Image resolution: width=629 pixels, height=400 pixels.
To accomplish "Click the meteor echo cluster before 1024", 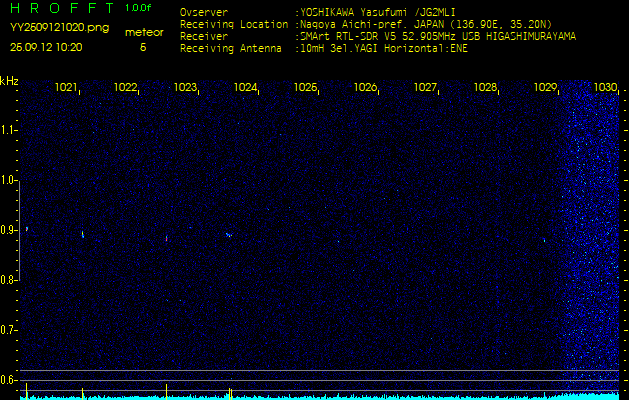I will tap(229, 235).
